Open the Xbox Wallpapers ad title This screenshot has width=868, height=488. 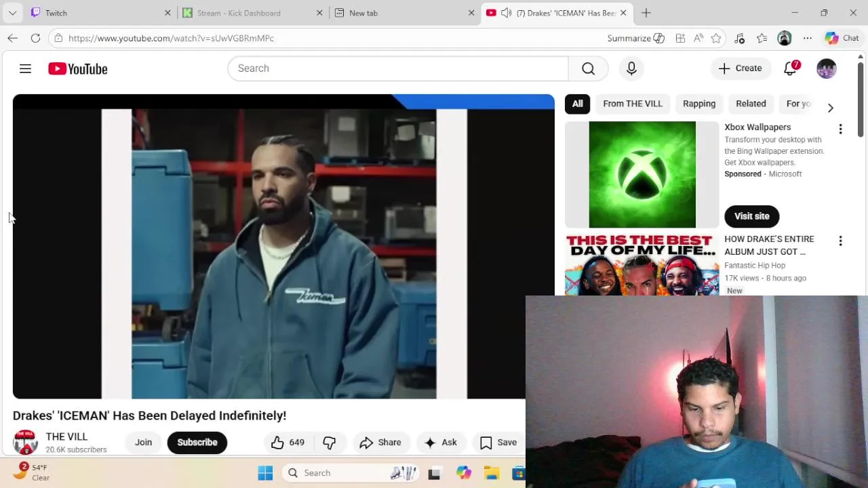tap(757, 127)
